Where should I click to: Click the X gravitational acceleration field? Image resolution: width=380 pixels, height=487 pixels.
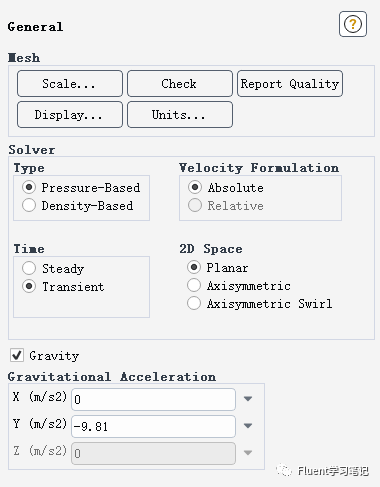click(x=153, y=399)
